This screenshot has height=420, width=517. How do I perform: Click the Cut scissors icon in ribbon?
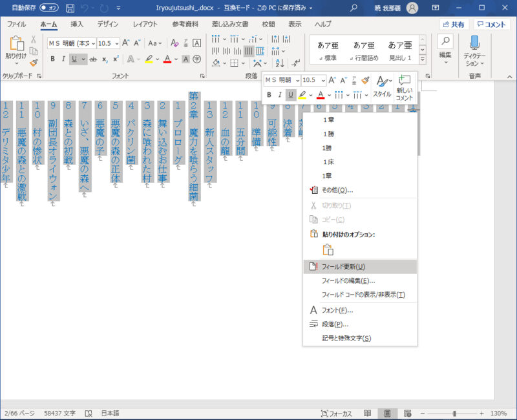click(34, 39)
